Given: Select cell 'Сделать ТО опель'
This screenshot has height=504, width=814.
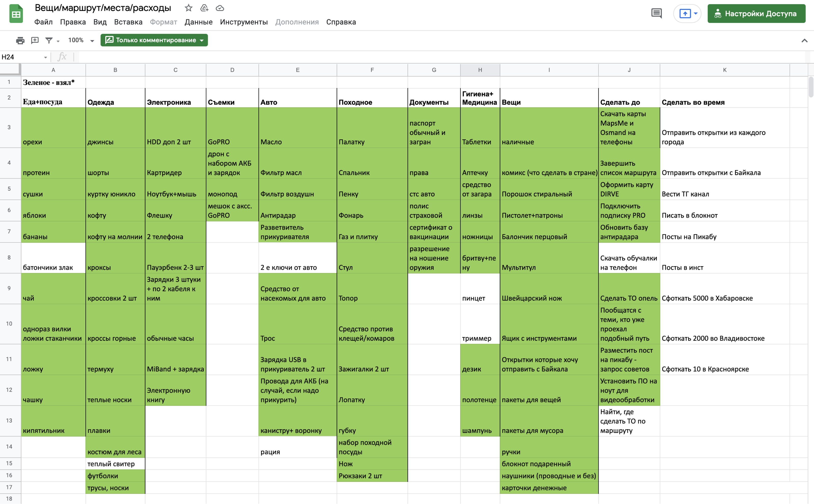Looking at the screenshot, I should (x=629, y=289).
